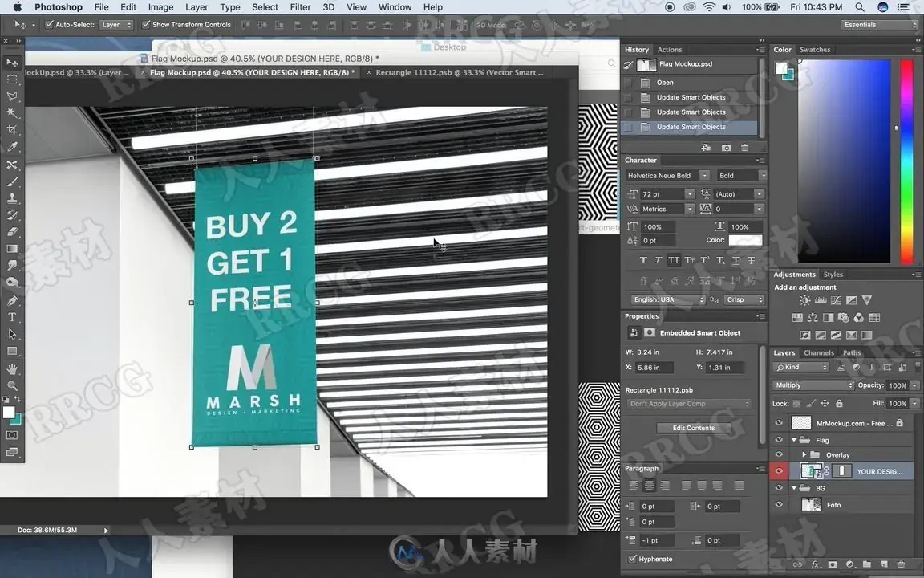The image size is (924, 578).
Task: Hide the BG group
Action: (779, 488)
